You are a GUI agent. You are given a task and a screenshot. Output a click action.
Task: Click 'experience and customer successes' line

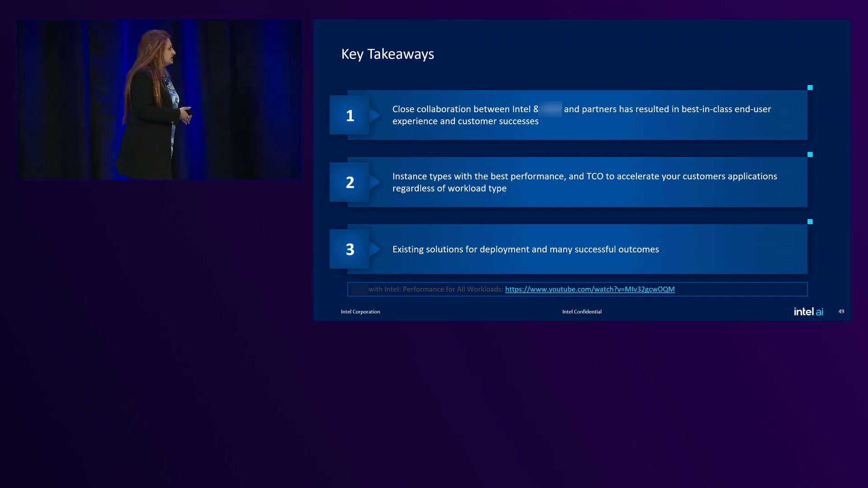click(x=465, y=121)
